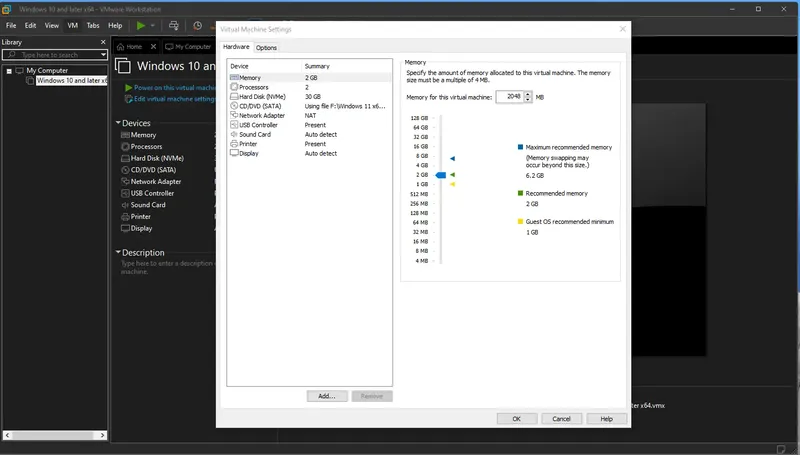Collapse the My Computer tree node

(9, 71)
